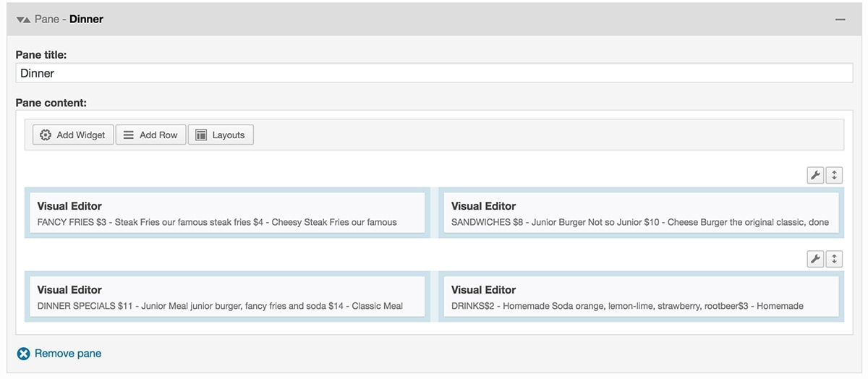Click the Pane title: label
This screenshot has width=868, height=379.
(41, 54)
